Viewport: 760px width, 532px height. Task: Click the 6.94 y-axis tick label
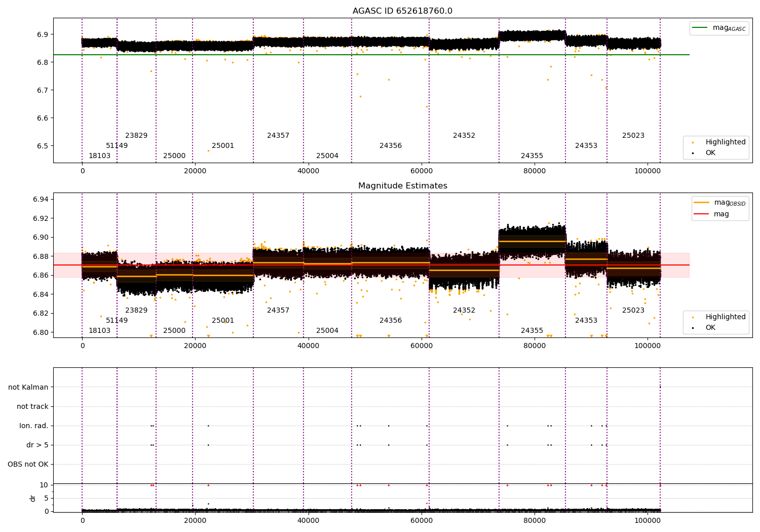point(41,200)
